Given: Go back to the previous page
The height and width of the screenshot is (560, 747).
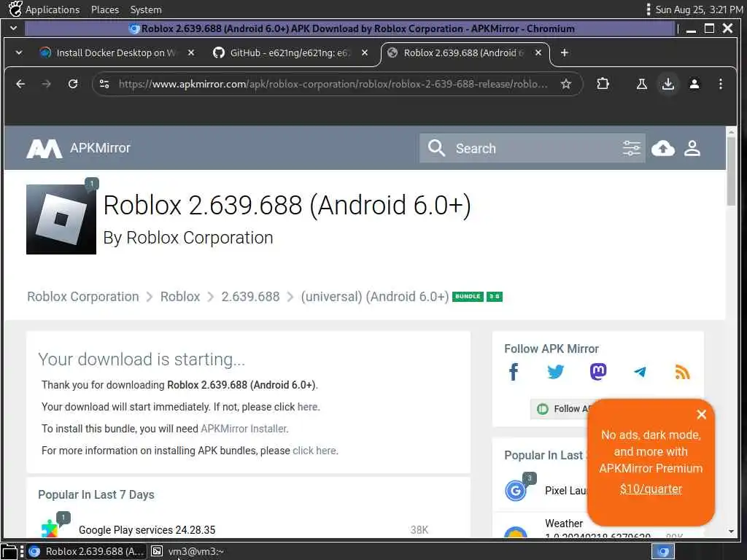Looking at the screenshot, I should coord(20,85).
